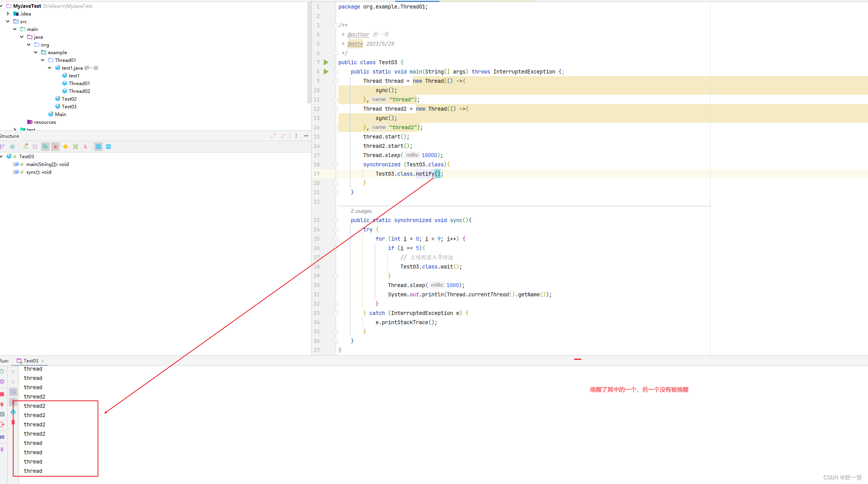Open run configuration settings gear
Viewport: 868px width, 484px height.
pyautogui.click(x=2, y=381)
